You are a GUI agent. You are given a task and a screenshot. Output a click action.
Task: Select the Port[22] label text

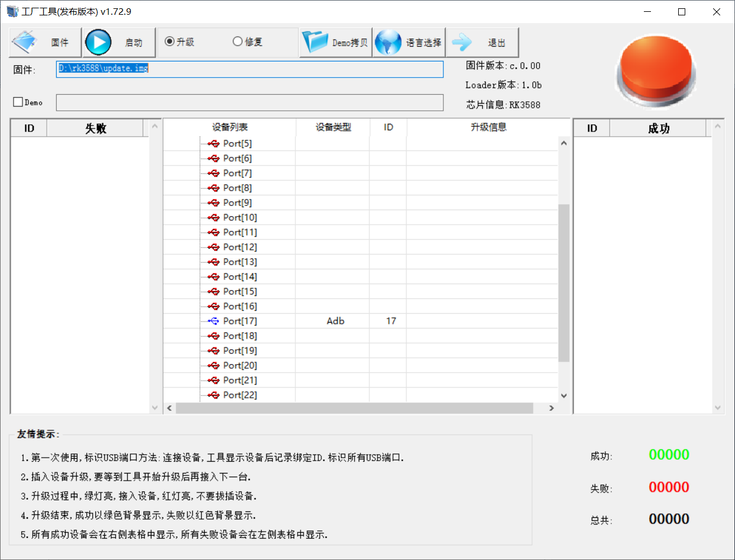(240, 395)
